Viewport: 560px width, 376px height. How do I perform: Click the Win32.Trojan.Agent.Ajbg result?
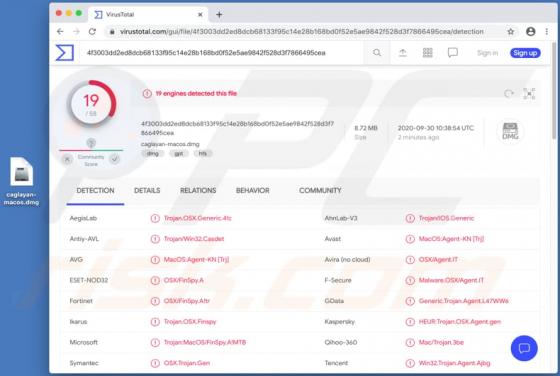coord(454,363)
